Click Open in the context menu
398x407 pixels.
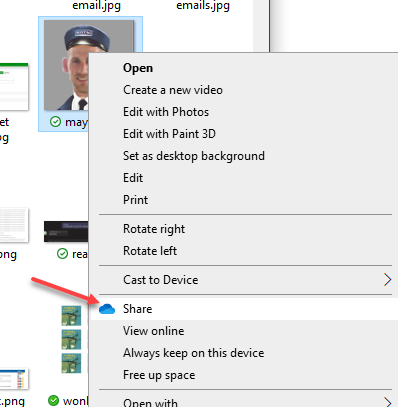tap(138, 68)
